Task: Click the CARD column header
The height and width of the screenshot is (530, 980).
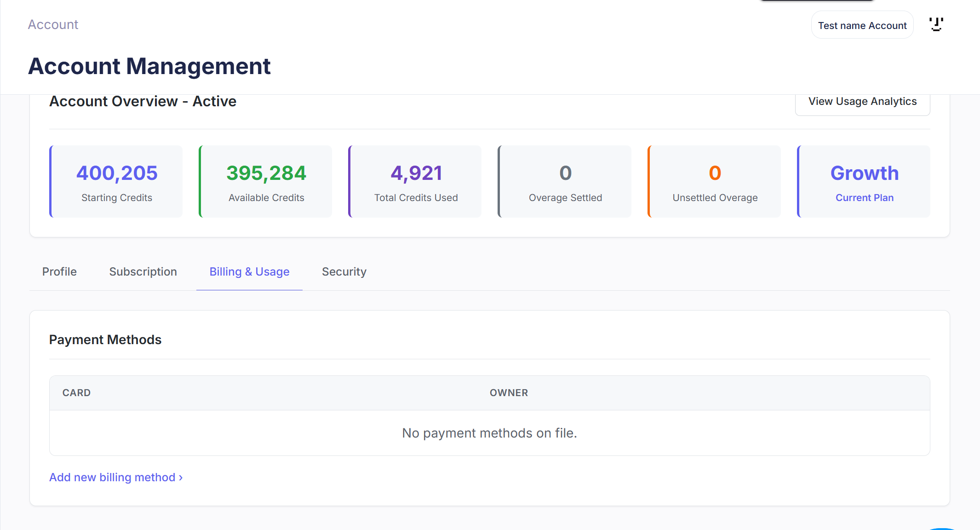Action: point(76,393)
